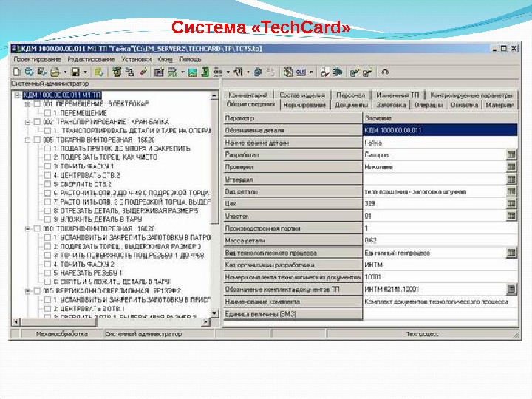Switch to the Операции tab
This screenshot has height=399, width=532.
tap(429, 105)
